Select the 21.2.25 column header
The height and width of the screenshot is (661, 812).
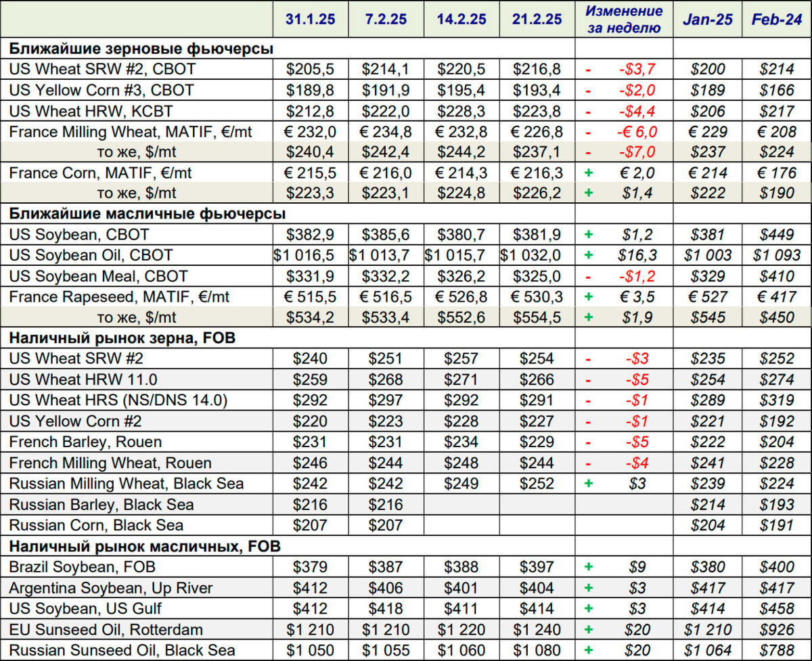click(537, 20)
